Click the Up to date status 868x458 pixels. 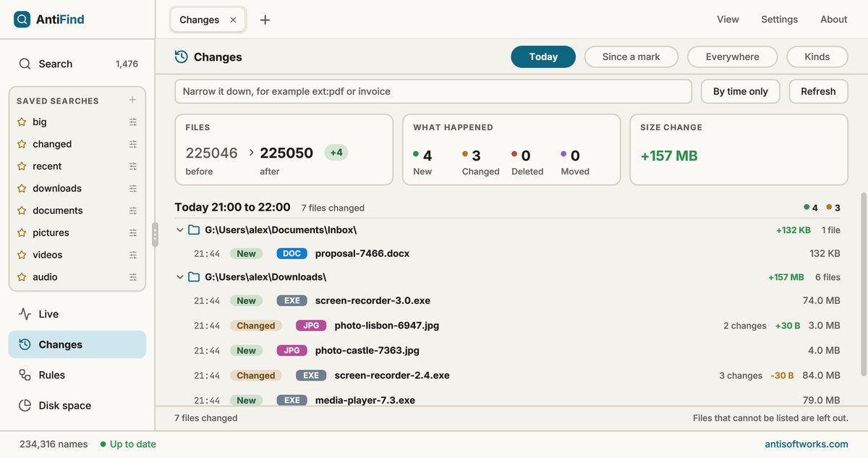point(128,444)
